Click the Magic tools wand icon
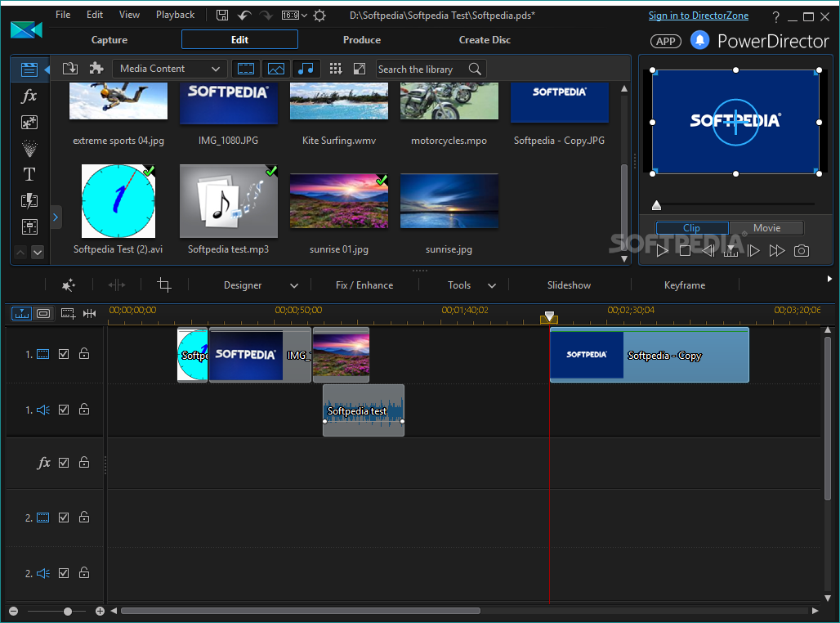This screenshot has height=623, width=840. coord(68,285)
